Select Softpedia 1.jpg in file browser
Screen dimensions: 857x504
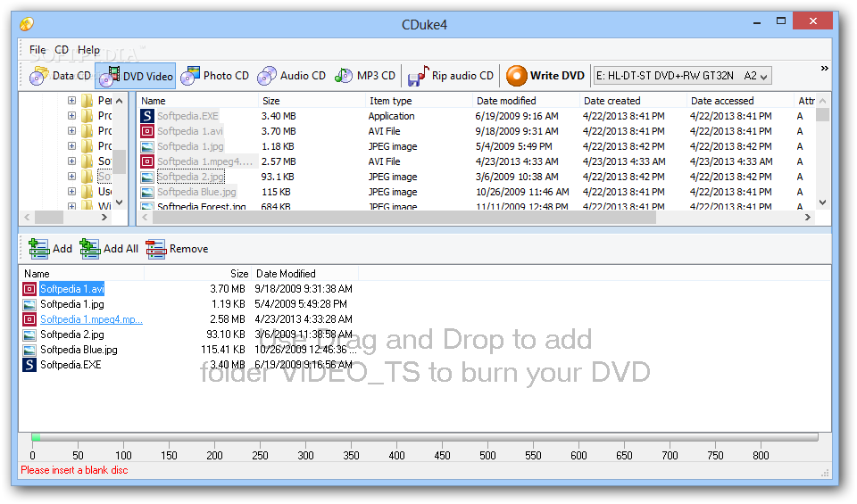pos(190,147)
